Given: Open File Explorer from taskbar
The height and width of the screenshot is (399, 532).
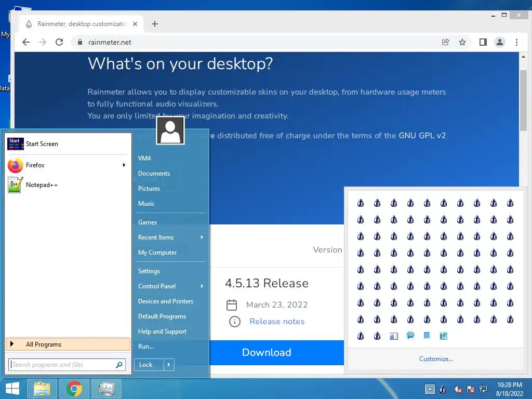Looking at the screenshot, I should (x=42, y=389).
